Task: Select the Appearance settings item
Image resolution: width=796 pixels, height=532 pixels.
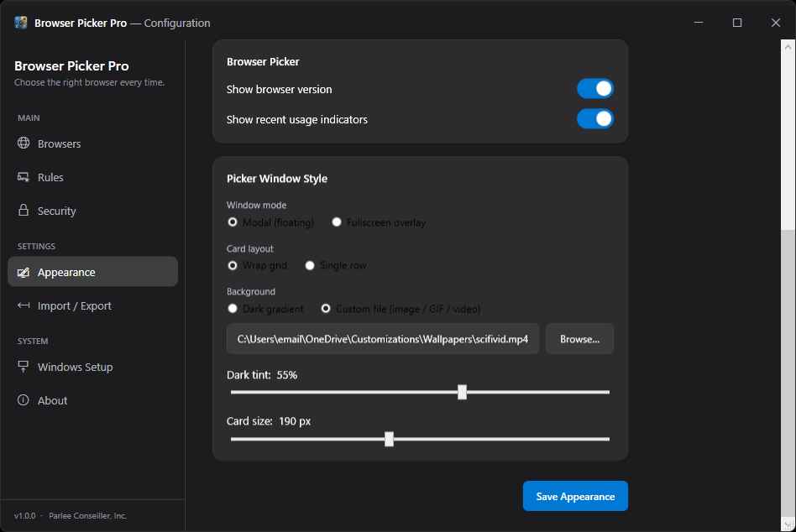Action: point(93,272)
